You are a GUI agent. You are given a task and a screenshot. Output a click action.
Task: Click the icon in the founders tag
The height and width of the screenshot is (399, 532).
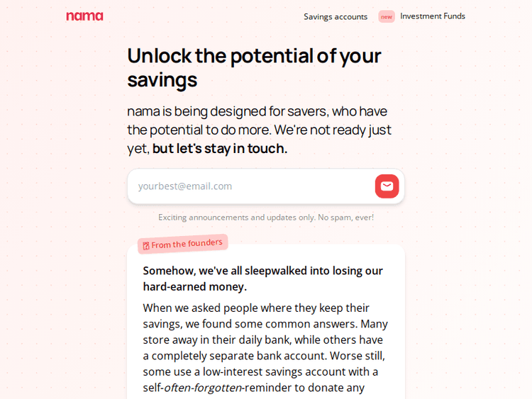(x=146, y=246)
